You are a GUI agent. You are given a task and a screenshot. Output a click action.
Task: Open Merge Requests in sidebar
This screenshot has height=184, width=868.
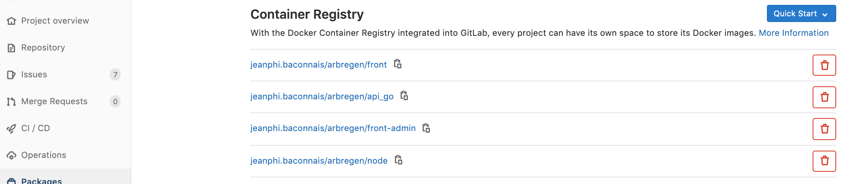click(x=54, y=101)
